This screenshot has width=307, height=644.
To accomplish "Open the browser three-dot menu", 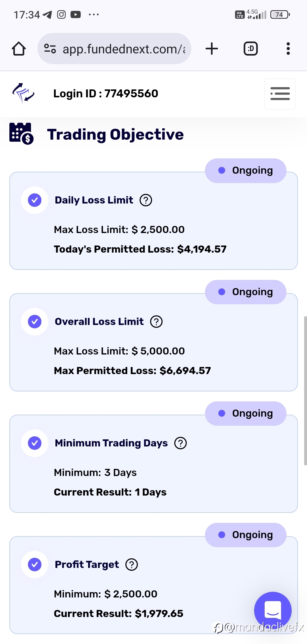I will pos(288,49).
